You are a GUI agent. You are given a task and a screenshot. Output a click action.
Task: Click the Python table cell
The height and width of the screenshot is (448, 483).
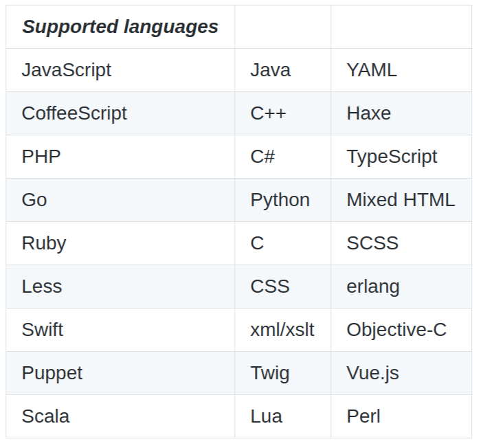tap(280, 200)
